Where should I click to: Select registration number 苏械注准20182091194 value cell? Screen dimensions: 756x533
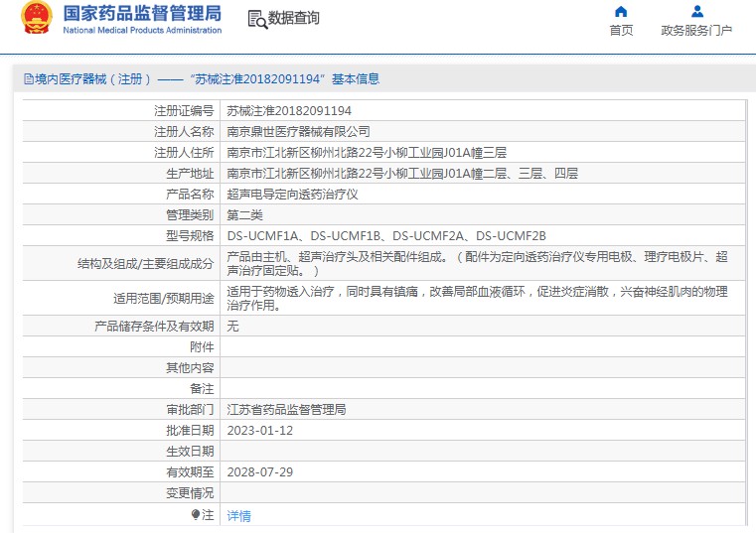(483, 111)
